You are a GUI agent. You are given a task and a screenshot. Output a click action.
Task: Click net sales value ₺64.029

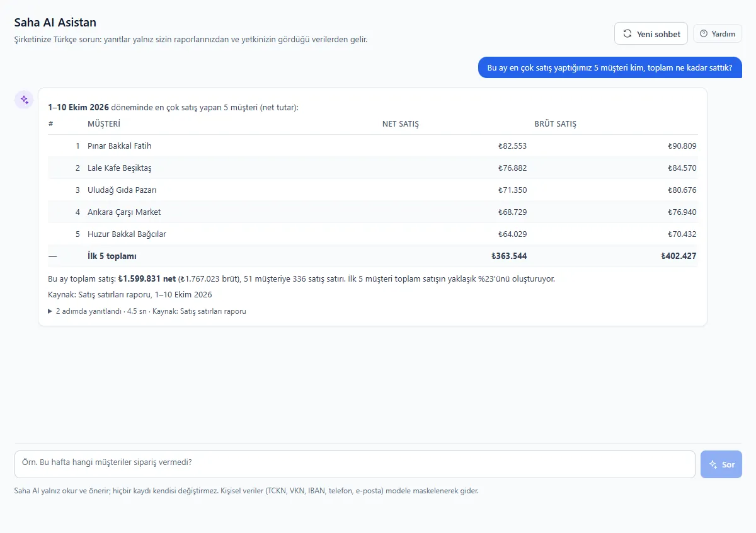512,234
